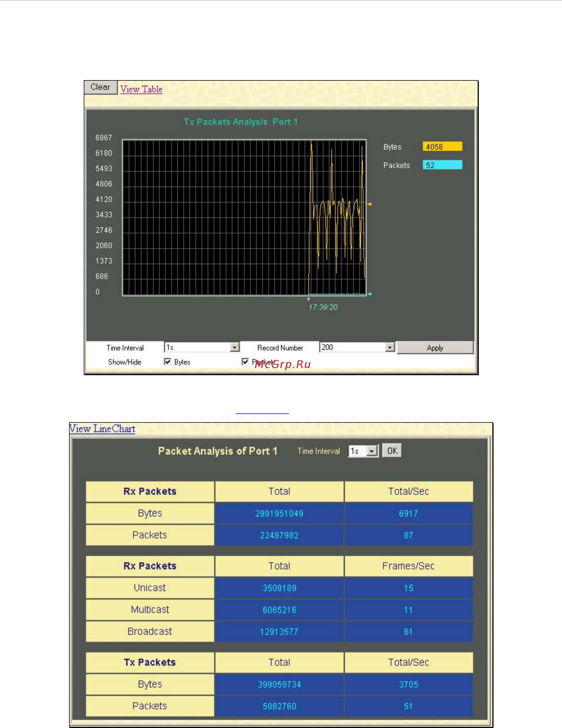Screen dimensions: 562x728
Task: Click the yellow Bytes level marker arrow
Action: (369, 204)
